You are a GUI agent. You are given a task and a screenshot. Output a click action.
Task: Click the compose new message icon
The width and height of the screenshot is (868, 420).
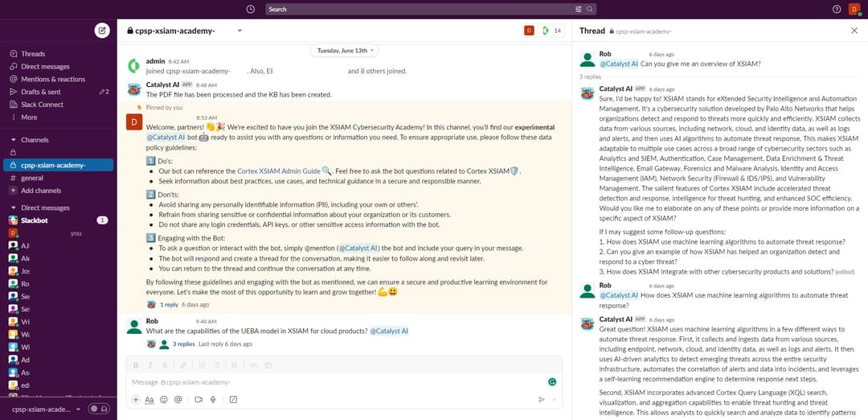[101, 31]
